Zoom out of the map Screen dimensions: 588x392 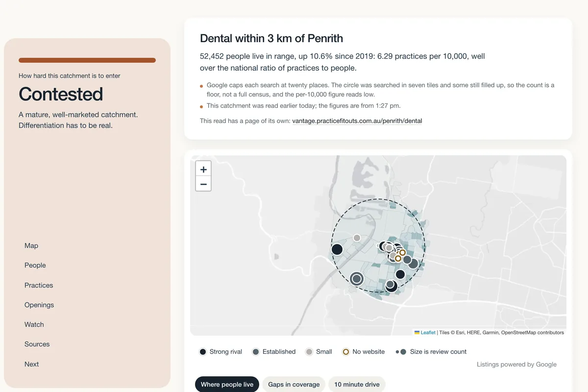coord(203,184)
